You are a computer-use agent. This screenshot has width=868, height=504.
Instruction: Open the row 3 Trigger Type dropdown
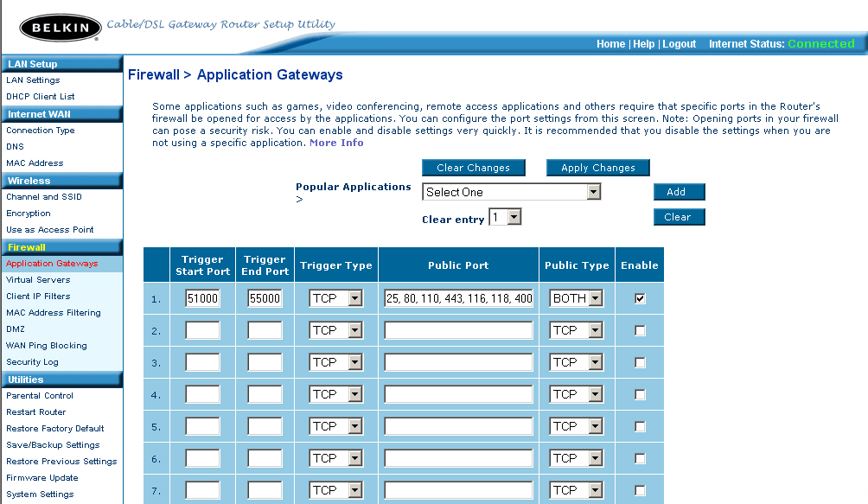pos(336,362)
